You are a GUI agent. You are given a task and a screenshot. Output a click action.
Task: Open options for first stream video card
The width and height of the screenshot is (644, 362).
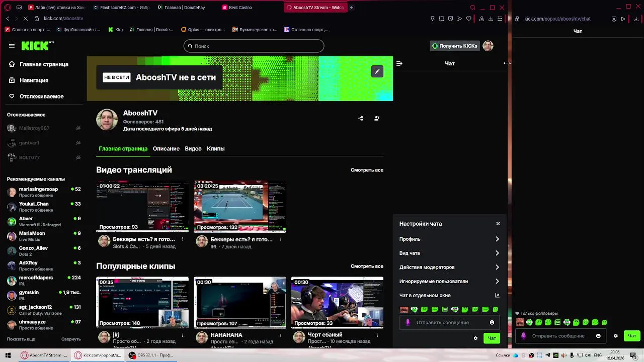coord(183,239)
